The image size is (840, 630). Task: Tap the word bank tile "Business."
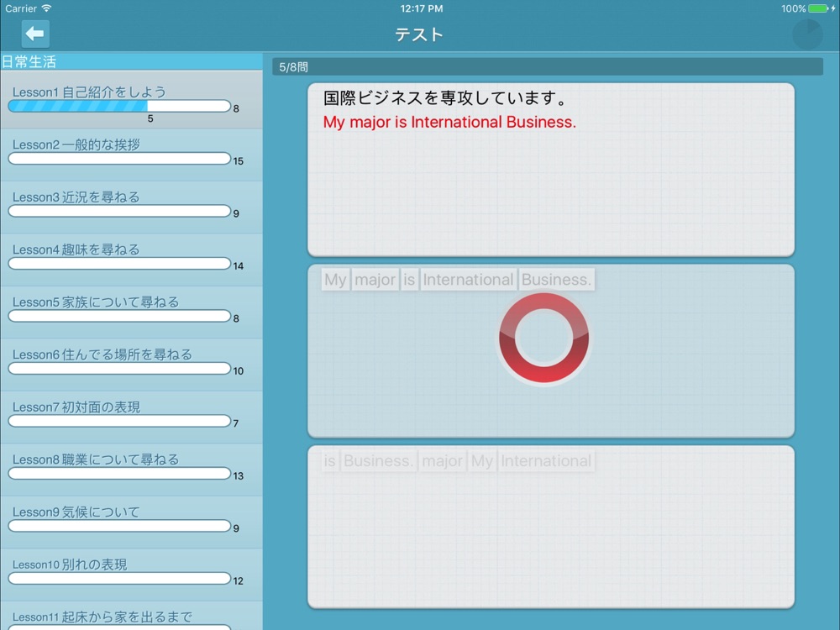coord(378,460)
